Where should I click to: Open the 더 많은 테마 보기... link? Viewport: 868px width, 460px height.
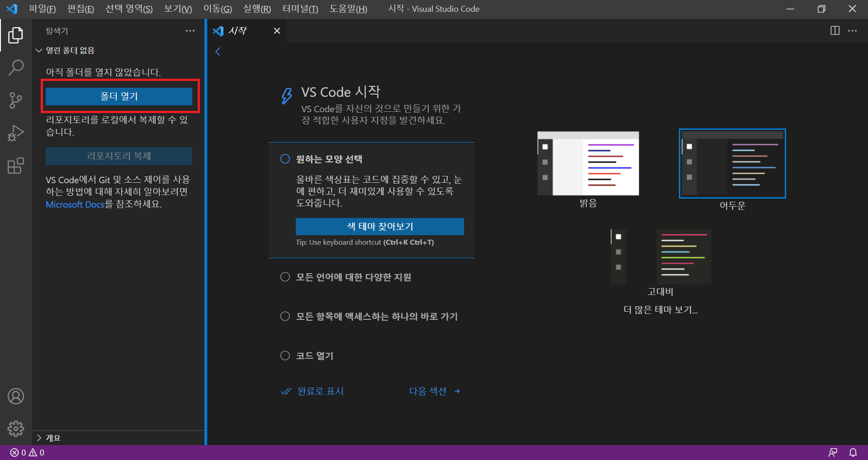click(660, 310)
